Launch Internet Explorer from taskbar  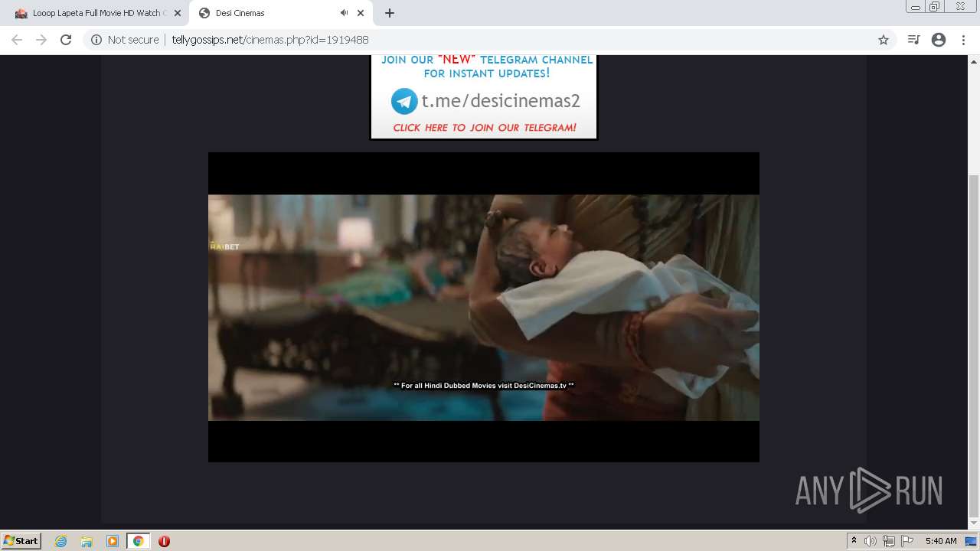click(x=61, y=541)
